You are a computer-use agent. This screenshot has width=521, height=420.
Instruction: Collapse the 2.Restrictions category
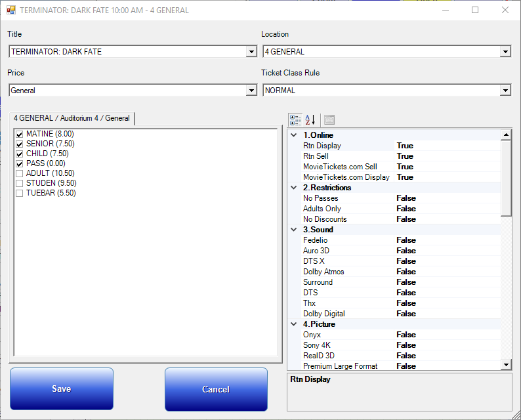pos(294,188)
